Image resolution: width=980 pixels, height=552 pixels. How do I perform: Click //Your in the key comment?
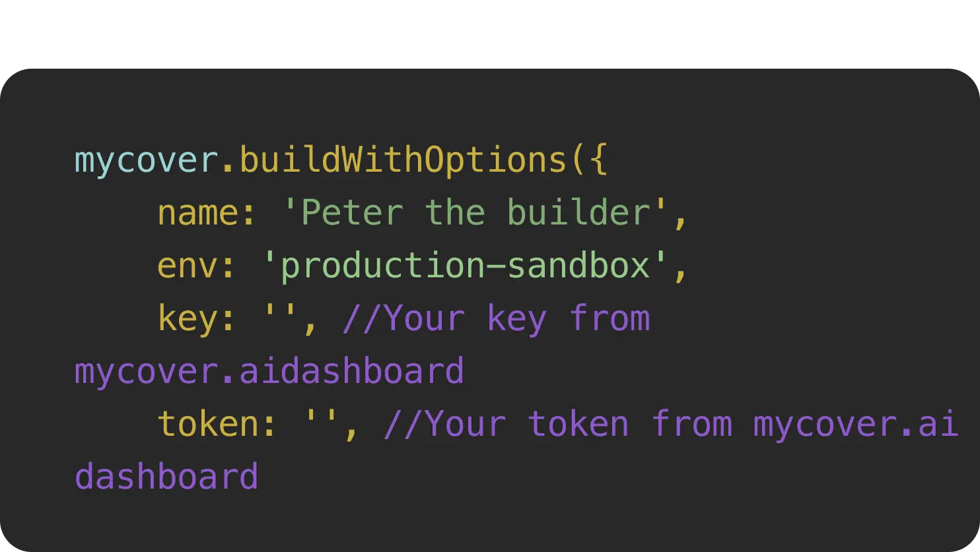(403, 319)
